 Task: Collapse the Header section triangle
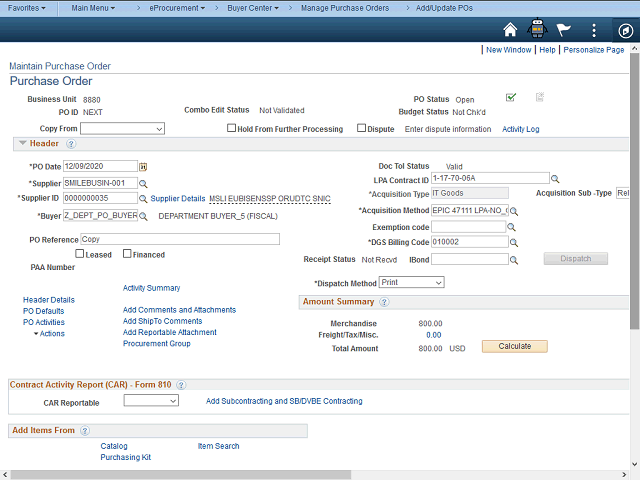(22, 144)
